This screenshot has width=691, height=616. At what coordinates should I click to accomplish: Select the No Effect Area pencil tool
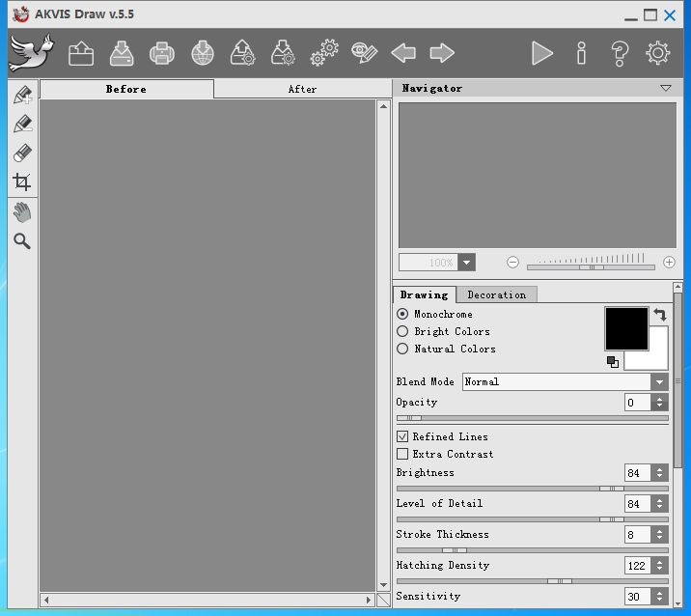coord(22,124)
